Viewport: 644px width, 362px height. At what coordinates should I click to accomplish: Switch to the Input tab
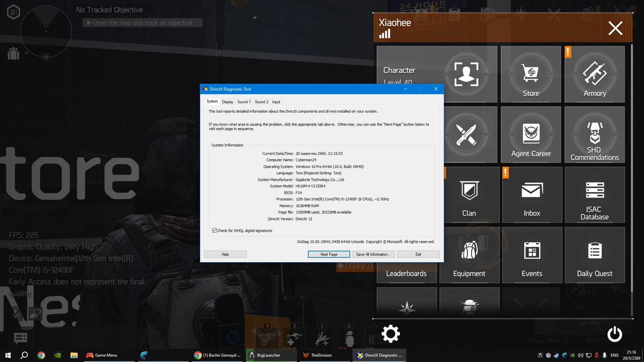point(276,101)
